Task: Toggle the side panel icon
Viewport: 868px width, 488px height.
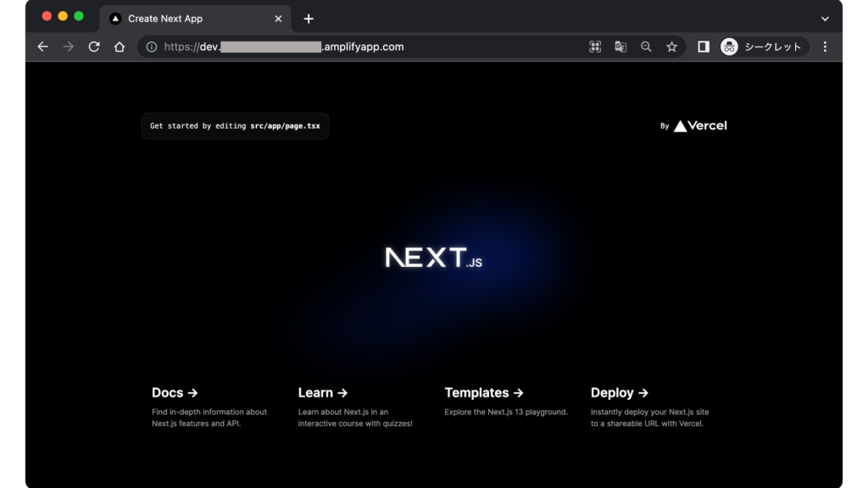Action: [704, 47]
